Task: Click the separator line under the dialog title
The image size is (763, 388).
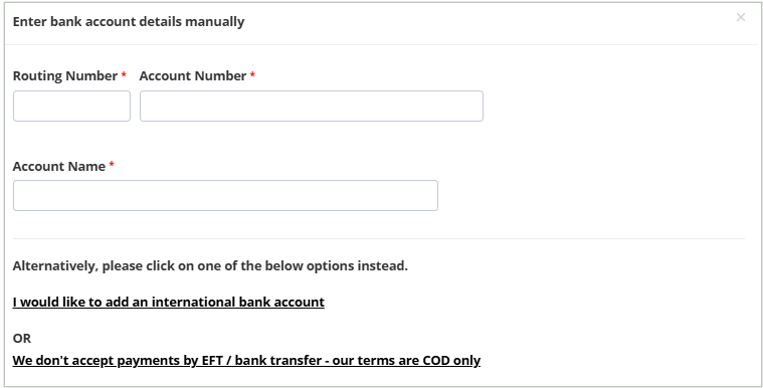Action: [x=382, y=44]
